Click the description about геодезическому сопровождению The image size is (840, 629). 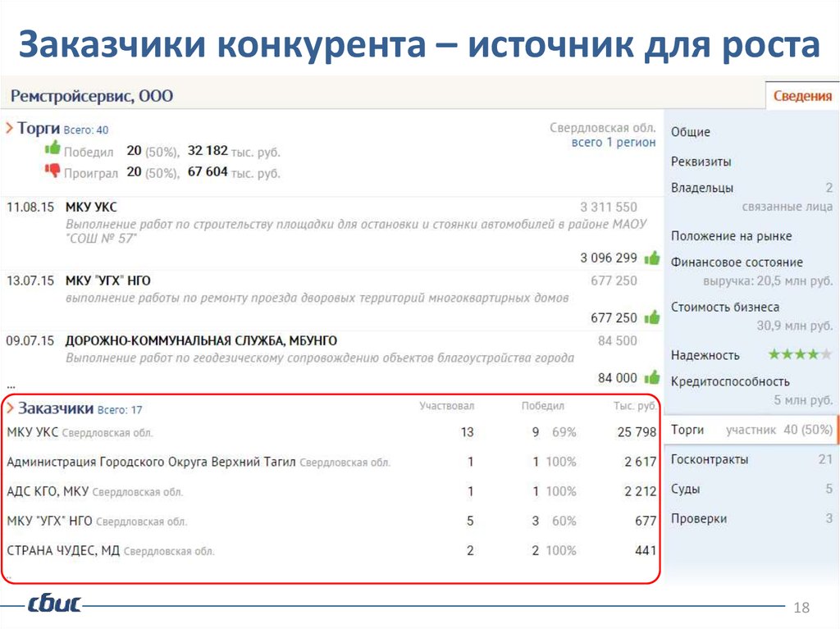click(x=320, y=358)
